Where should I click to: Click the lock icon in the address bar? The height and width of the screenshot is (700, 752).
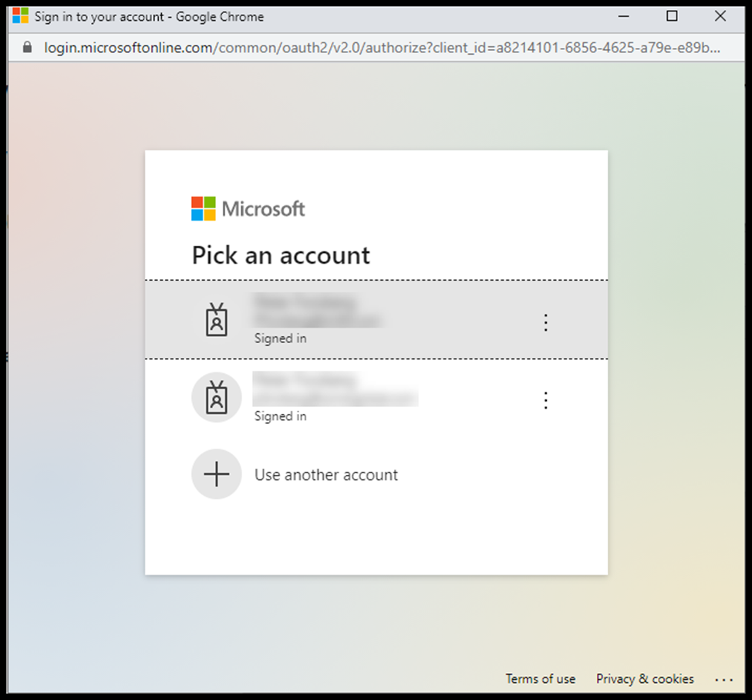[x=29, y=48]
